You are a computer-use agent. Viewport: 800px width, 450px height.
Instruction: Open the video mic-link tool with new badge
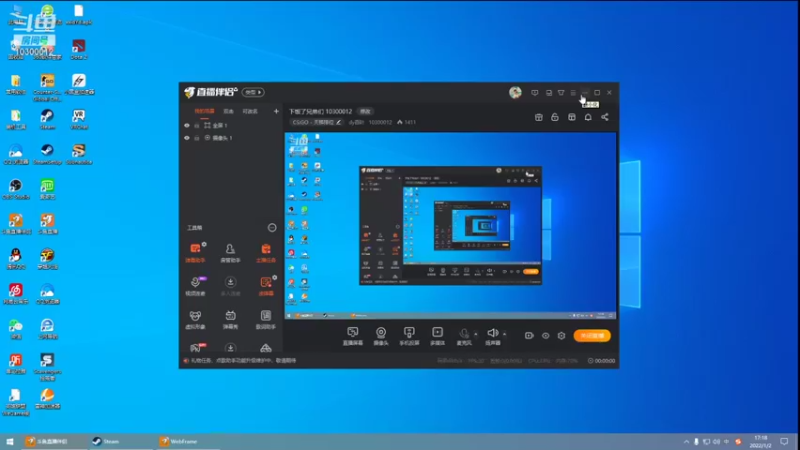(195, 286)
